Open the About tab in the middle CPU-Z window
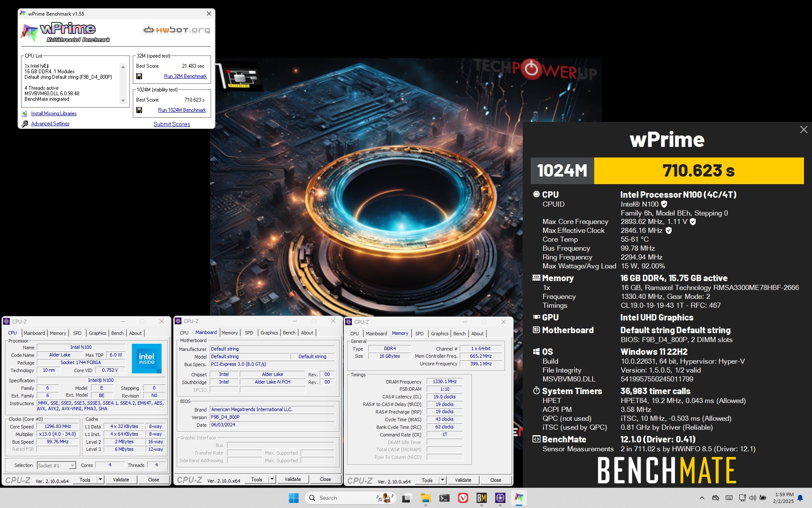Viewport: 812px width, 508px height. (x=307, y=333)
